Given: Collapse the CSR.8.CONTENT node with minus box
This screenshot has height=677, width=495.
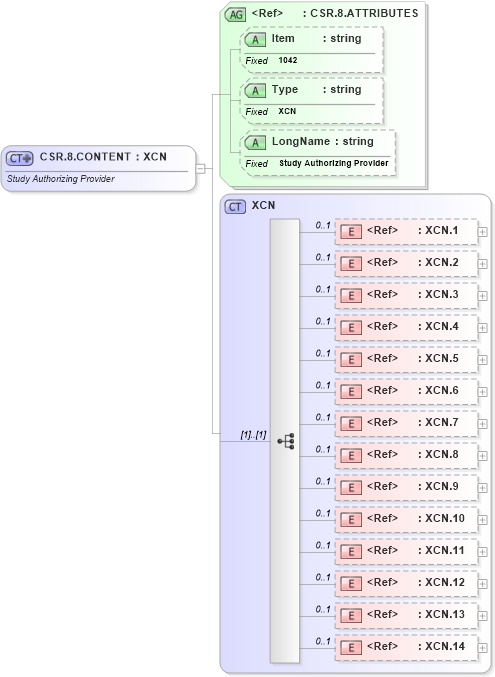Looking at the screenshot, I should [200, 168].
